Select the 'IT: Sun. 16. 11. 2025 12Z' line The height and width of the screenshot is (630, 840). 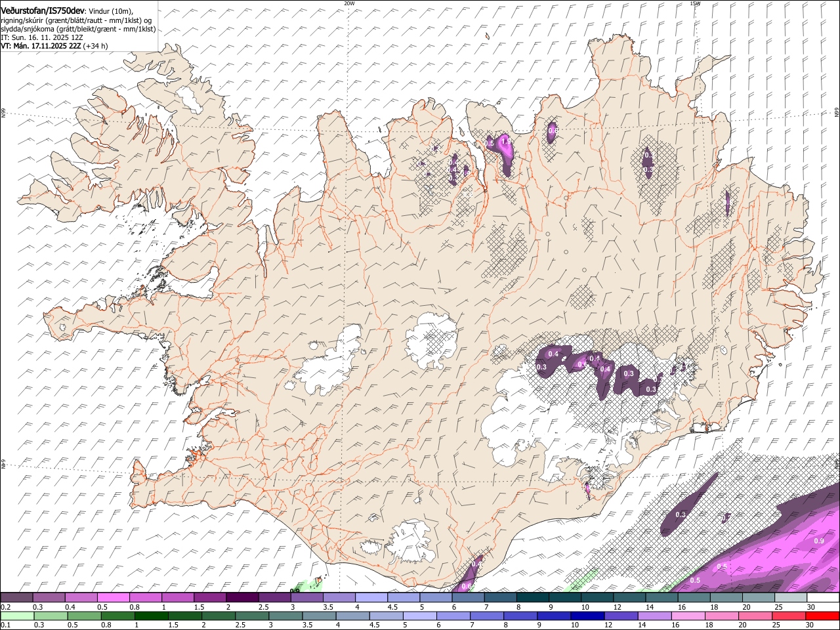(42, 37)
